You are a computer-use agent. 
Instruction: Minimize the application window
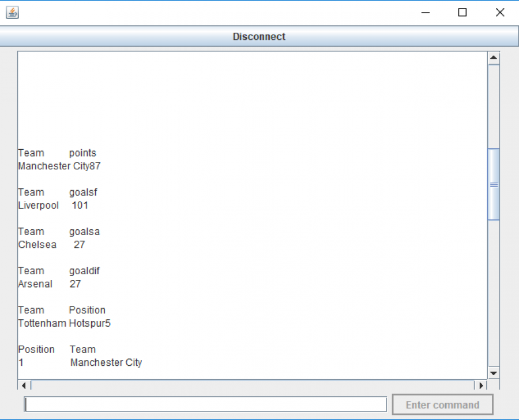[x=426, y=13]
